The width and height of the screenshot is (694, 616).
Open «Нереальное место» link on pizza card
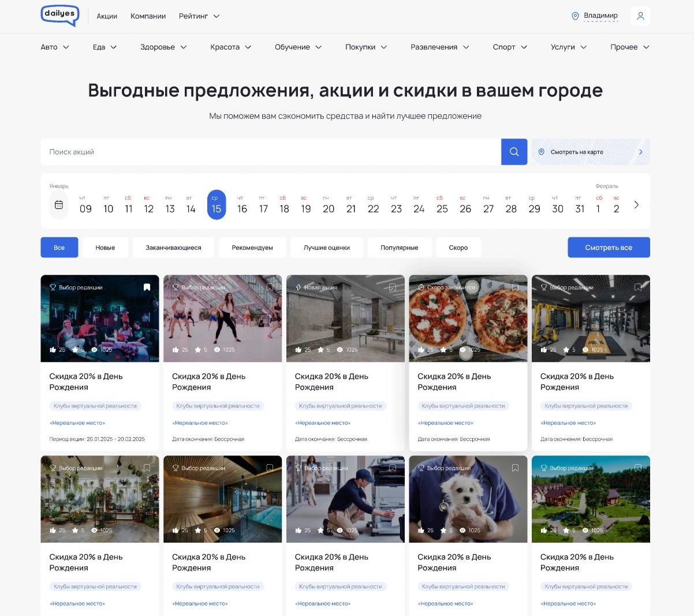[x=446, y=423]
